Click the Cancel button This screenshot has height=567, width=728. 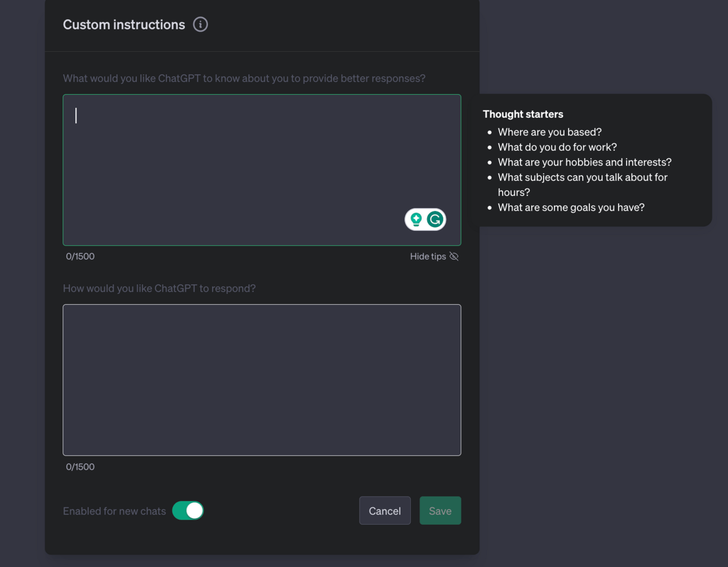(385, 511)
